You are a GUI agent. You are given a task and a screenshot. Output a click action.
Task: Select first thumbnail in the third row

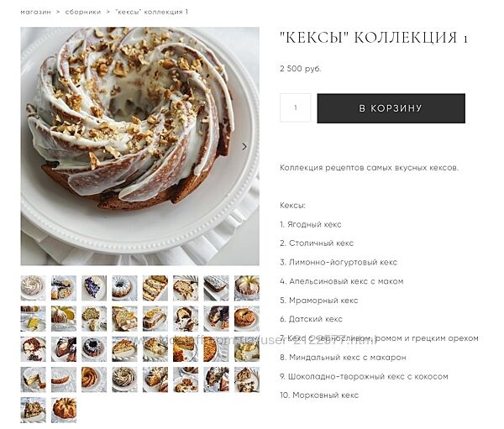(x=33, y=349)
